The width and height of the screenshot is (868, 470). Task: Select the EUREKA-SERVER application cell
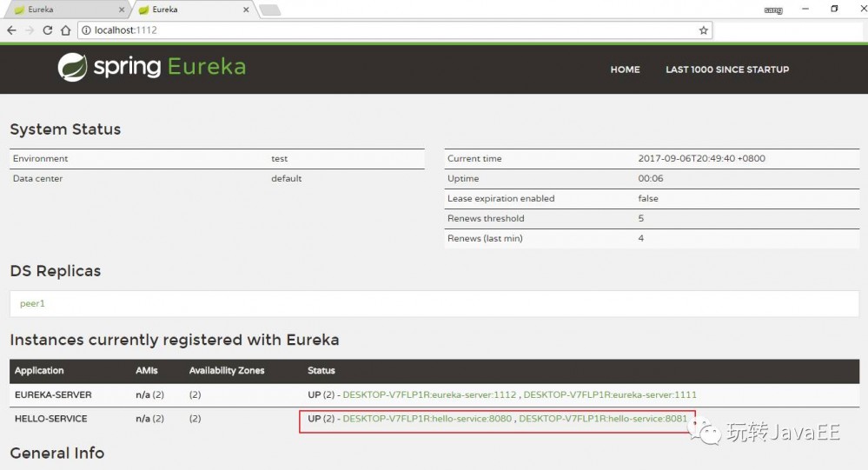[53, 394]
